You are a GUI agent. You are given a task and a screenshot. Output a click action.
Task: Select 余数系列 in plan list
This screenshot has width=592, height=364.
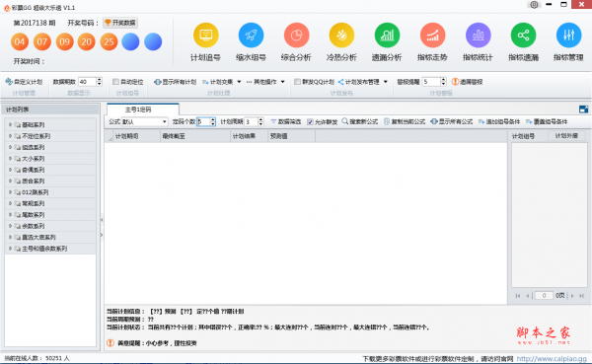click(x=50, y=226)
